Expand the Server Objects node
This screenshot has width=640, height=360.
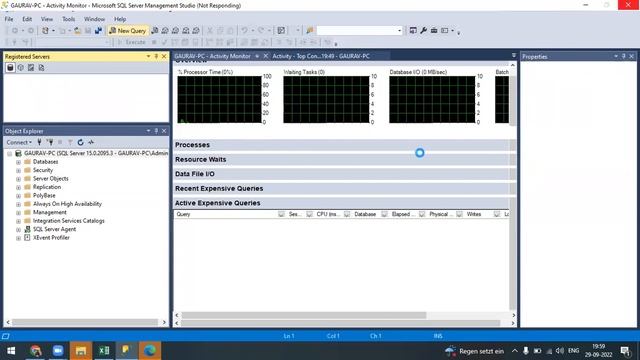(x=18, y=179)
